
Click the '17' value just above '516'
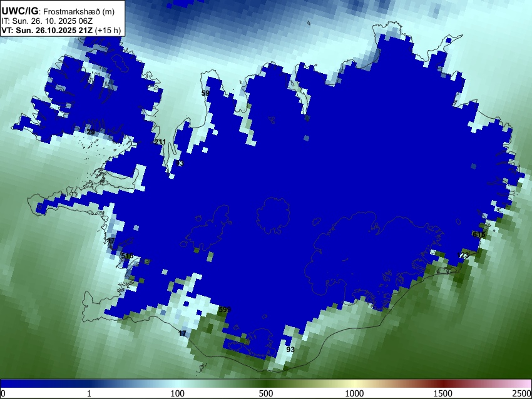111,241
